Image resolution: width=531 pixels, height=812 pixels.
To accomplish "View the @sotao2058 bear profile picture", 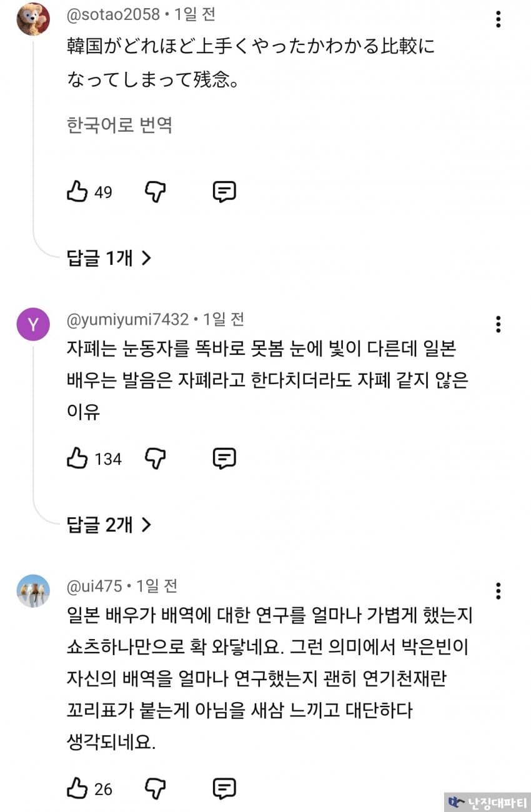I will tap(33, 19).
